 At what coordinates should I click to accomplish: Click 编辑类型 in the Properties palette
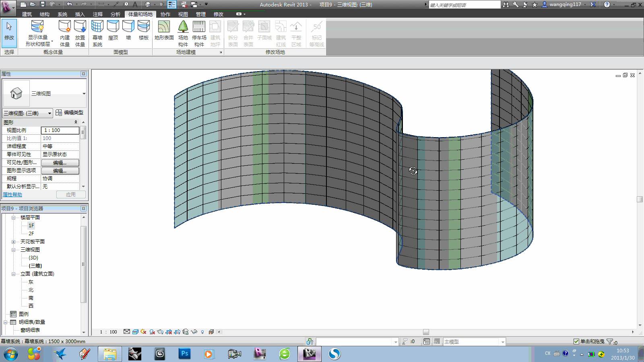point(71,113)
